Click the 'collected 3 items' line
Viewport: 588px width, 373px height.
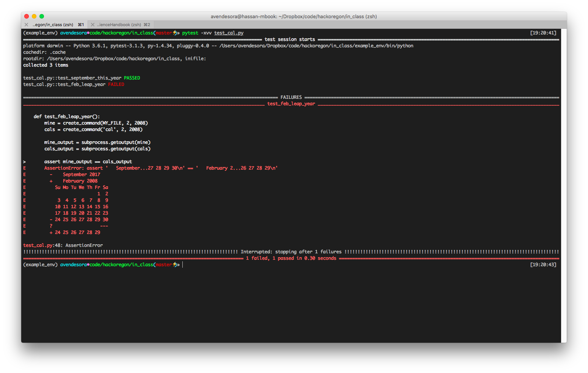pos(45,65)
